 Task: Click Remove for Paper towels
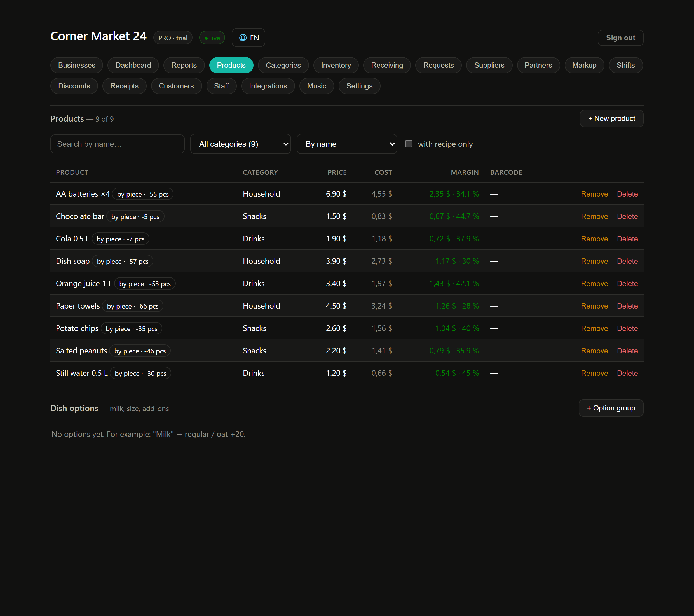click(594, 306)
